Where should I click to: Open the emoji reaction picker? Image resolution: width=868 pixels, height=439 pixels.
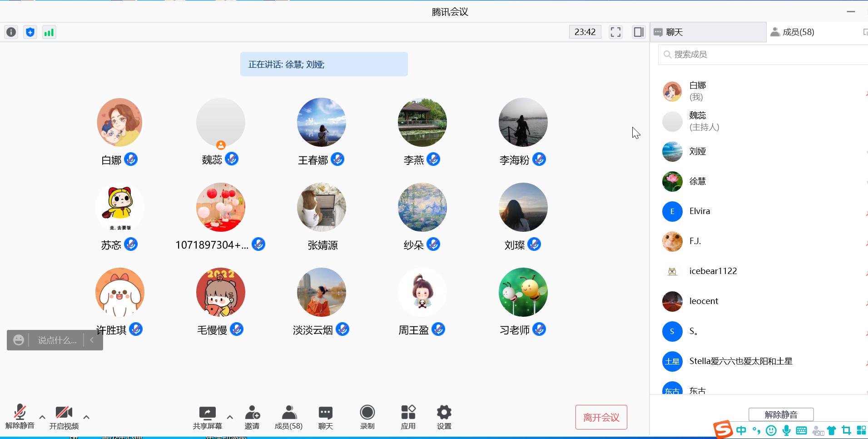click(x=19, y=340)
